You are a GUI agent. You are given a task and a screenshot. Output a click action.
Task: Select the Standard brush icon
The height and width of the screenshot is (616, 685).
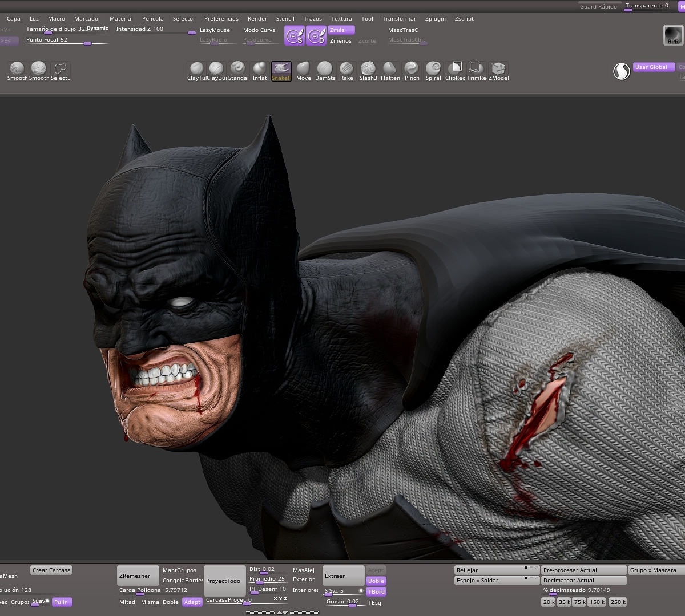coord(238,69)
